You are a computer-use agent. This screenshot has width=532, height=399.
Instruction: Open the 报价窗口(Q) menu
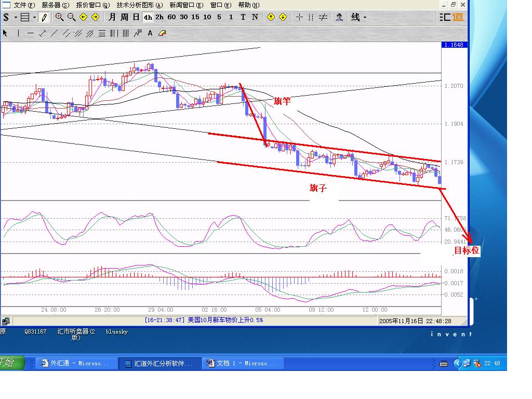tap(93, 5)
